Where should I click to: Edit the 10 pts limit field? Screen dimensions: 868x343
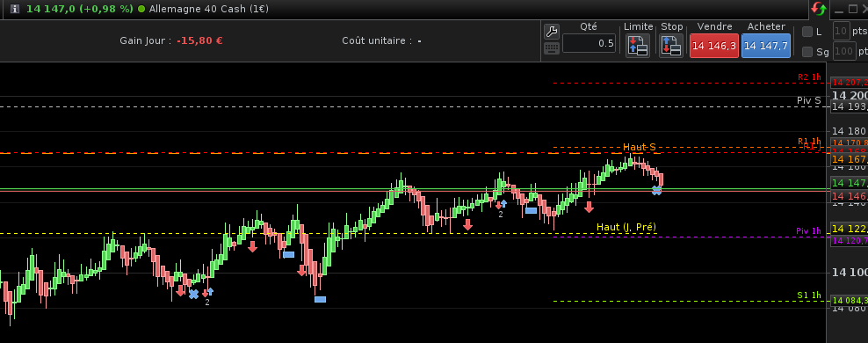coord(842,32)
